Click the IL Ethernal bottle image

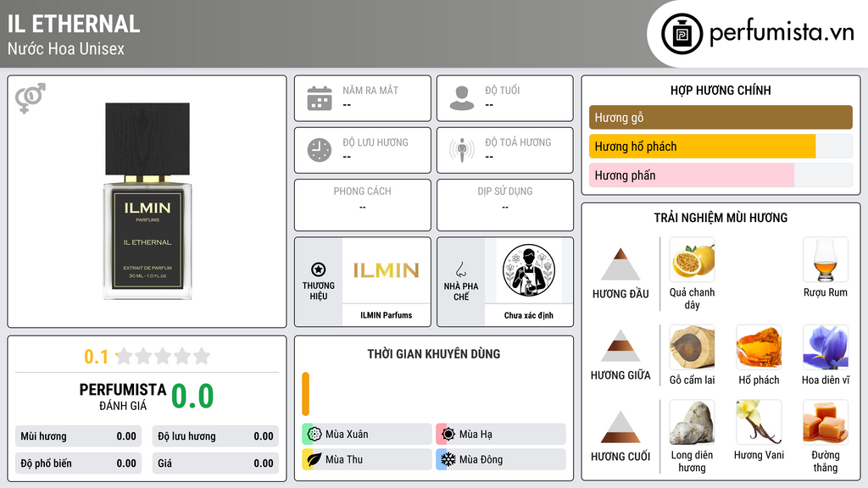[x=147, y=201]
